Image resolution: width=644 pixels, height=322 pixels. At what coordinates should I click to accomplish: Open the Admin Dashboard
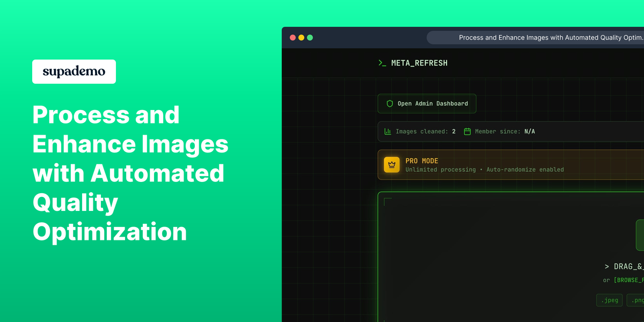point(427,103)
